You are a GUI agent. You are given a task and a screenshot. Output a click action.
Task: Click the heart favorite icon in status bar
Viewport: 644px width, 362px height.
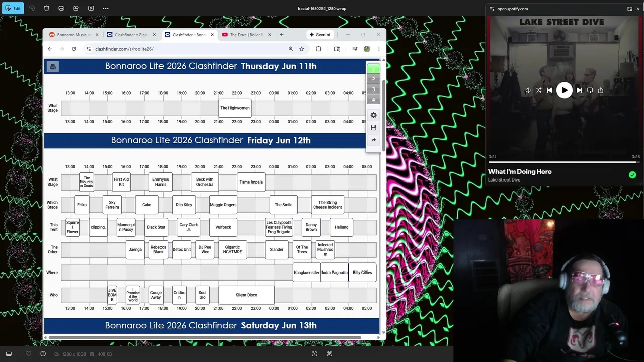coord(29,354)
